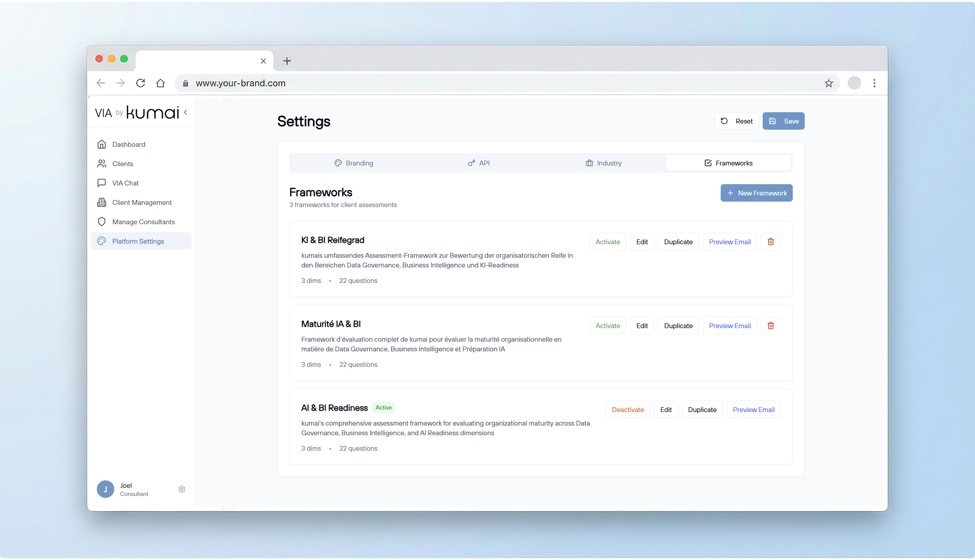Delete the KI & BI Reifegrad framework

tap(770, 242)
